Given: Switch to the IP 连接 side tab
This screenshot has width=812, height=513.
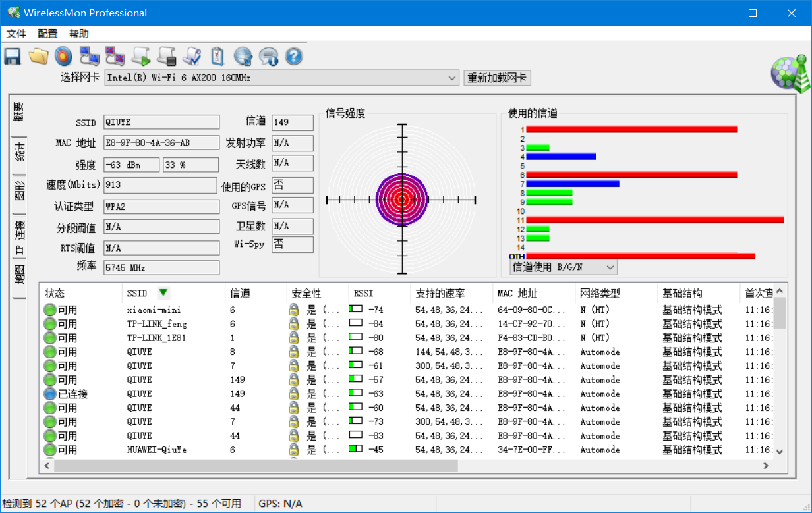Looking at the screenshot, I should pos(19,237).
